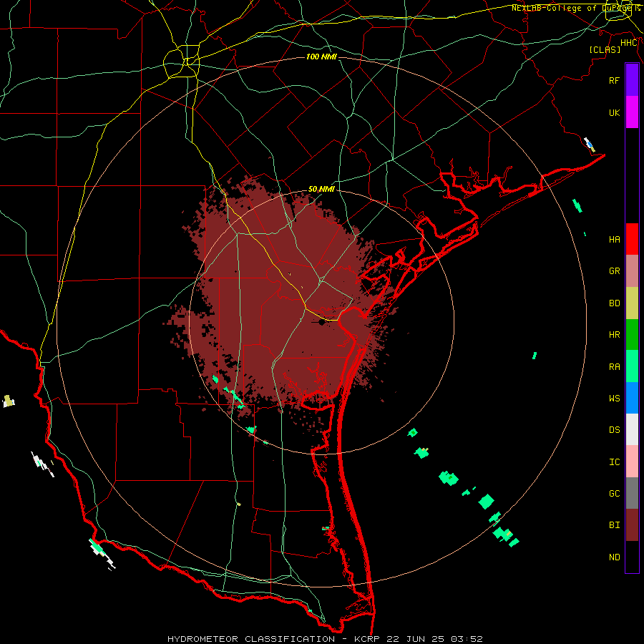Click the HYDROMETEOR CLASSIFICATION title text
This screenshot has width=644, height=644.
251,639
